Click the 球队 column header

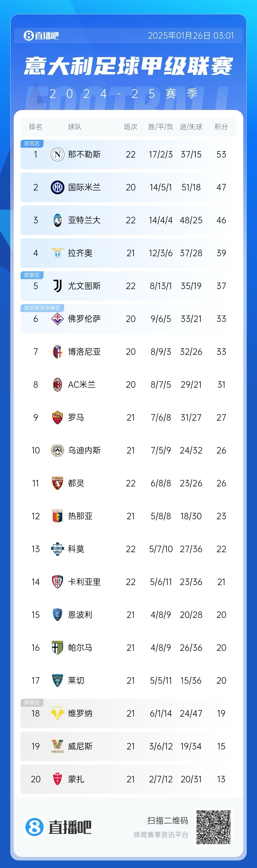75,127
